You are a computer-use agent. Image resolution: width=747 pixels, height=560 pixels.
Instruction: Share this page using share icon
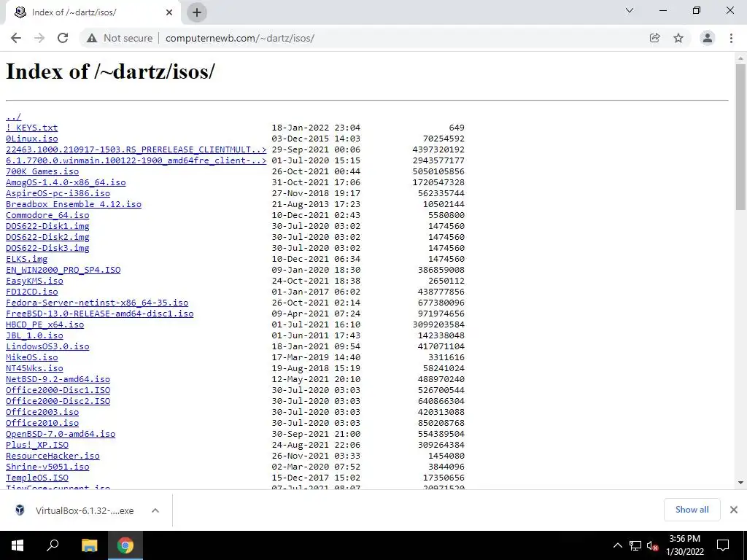[654, 38]
